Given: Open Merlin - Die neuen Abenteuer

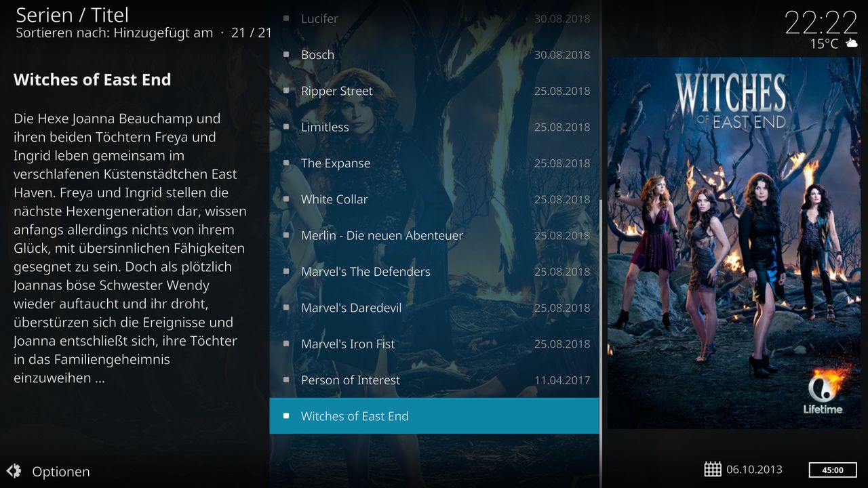Looking at the screenshot, I should tap(435, 235).
